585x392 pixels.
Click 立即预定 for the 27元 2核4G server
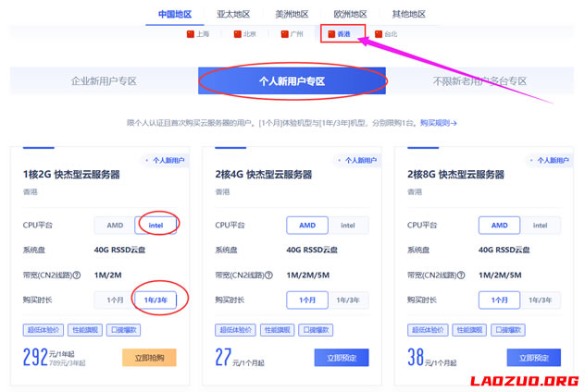[342, 358]
